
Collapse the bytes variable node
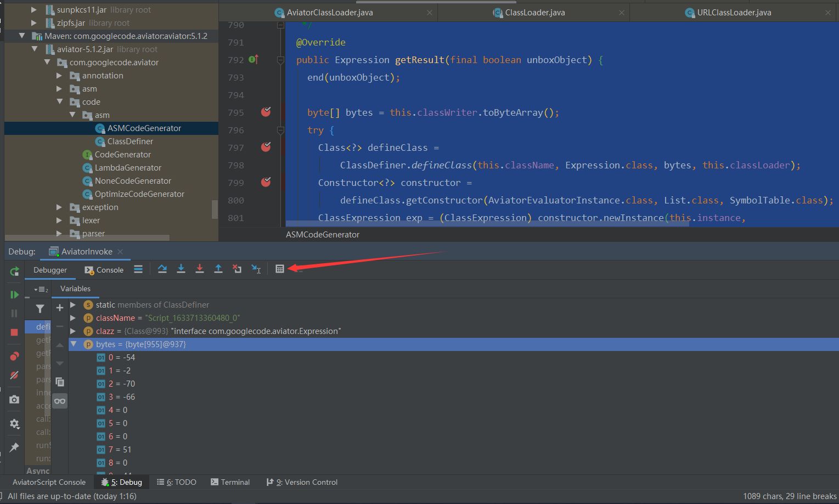(73, 344)
